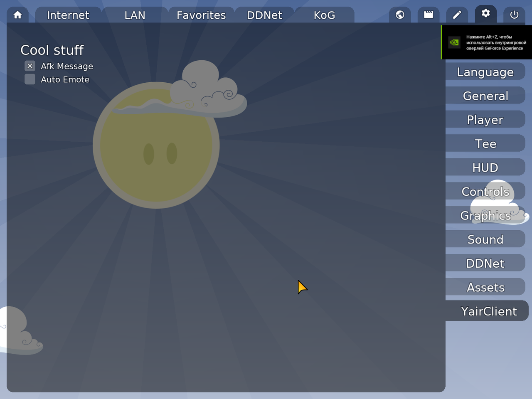This screenshot has width=532, height=399.
Task: Switch to the Internet tab
Action: (x=68, y=15)
